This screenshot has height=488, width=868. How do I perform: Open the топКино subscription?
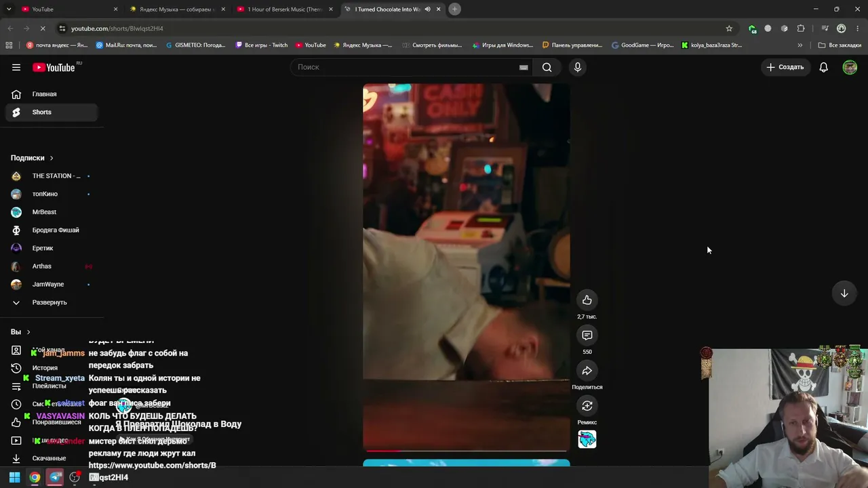pyautogui.click(x=52, y=195)
